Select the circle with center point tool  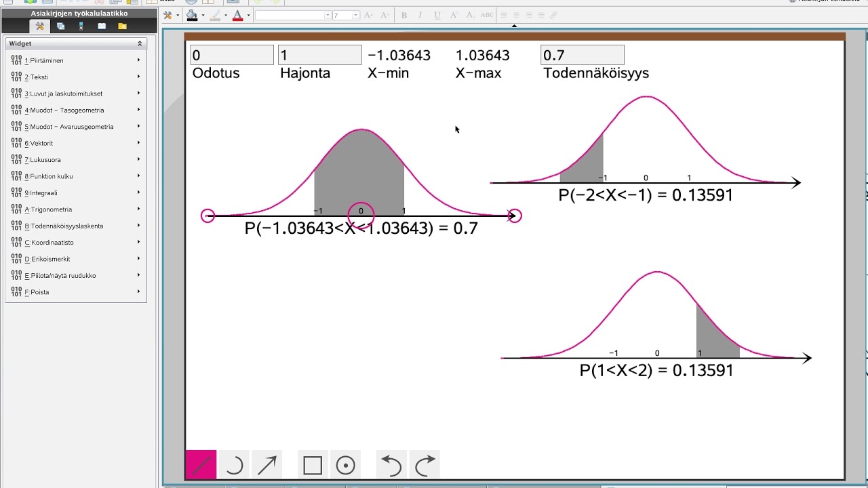(x=346, y=465)
